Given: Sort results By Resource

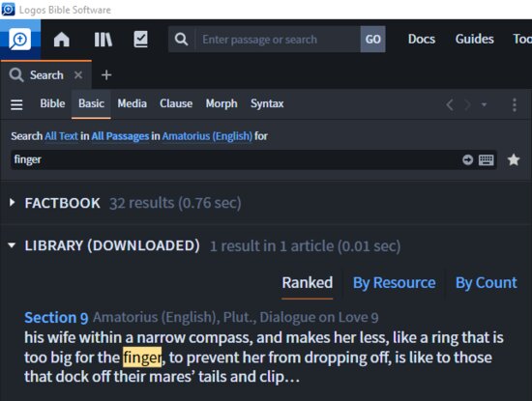Looking at the screenshot, I should click(x=395, y=283).
